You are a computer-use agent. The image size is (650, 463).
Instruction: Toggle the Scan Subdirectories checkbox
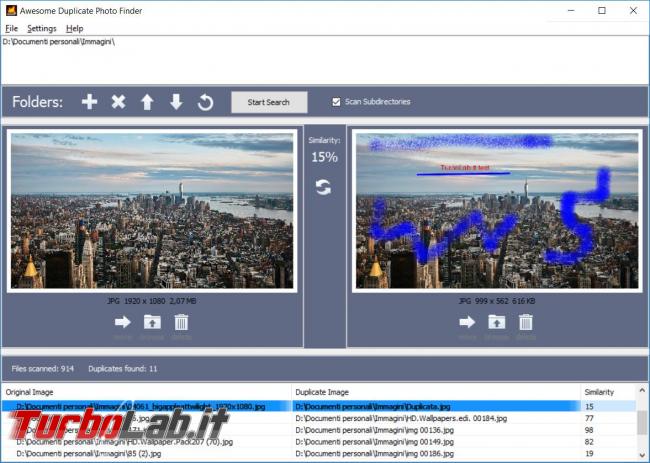(x=336, y=102)
